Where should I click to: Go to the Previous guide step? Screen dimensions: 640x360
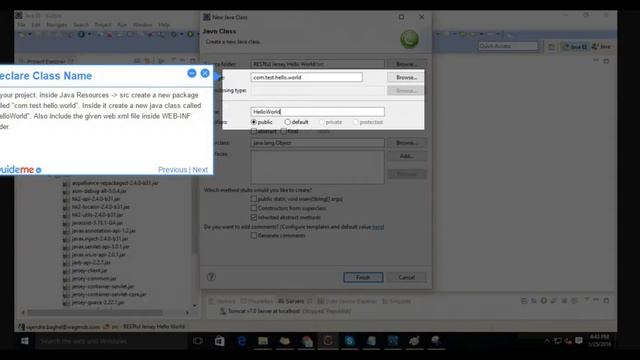(172, 169)
